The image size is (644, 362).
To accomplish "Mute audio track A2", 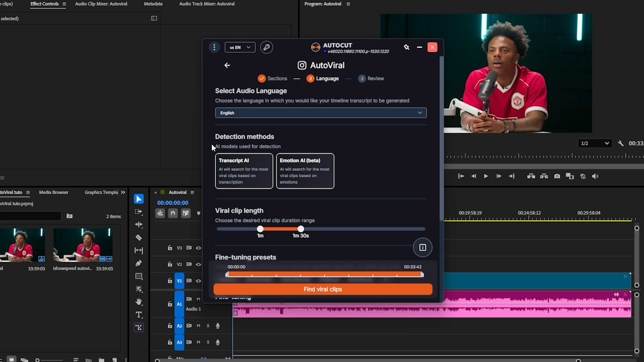I will [199, 326].
